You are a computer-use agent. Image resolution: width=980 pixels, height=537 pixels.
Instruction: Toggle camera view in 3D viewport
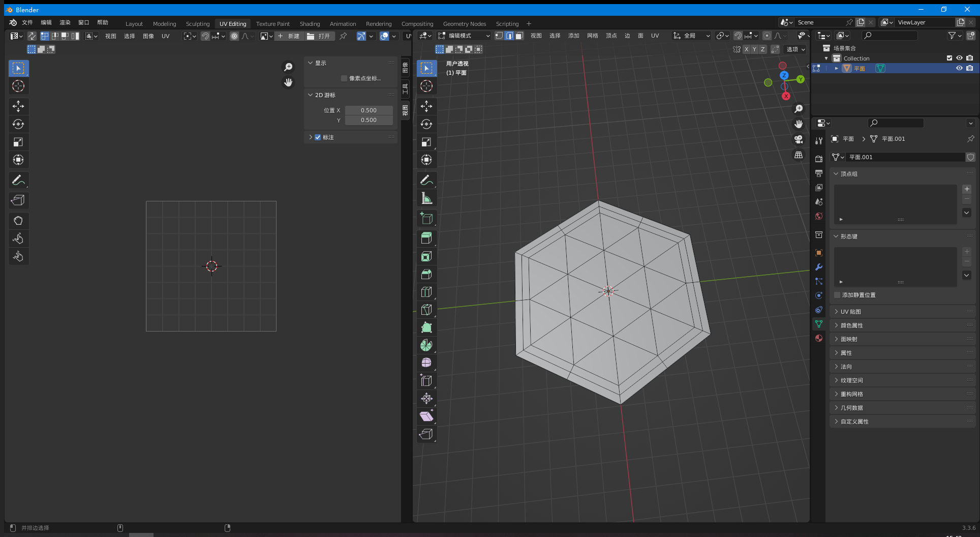[x=799, y=139]
